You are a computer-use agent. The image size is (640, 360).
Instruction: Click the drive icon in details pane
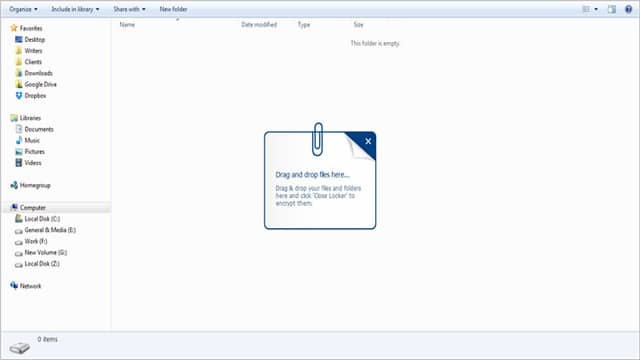click(x=19, y=348)
